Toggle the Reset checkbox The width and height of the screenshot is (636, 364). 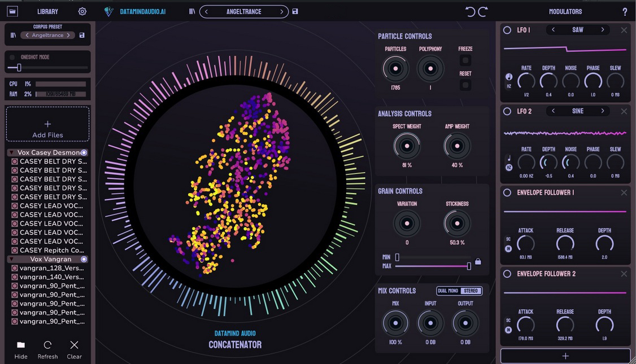point(465,85)
